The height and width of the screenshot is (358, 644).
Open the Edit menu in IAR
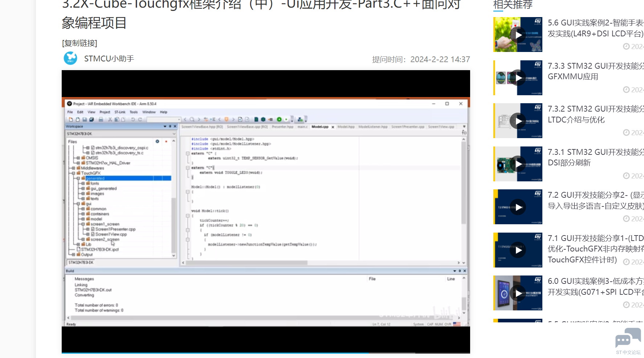click(x=80, y=112)
